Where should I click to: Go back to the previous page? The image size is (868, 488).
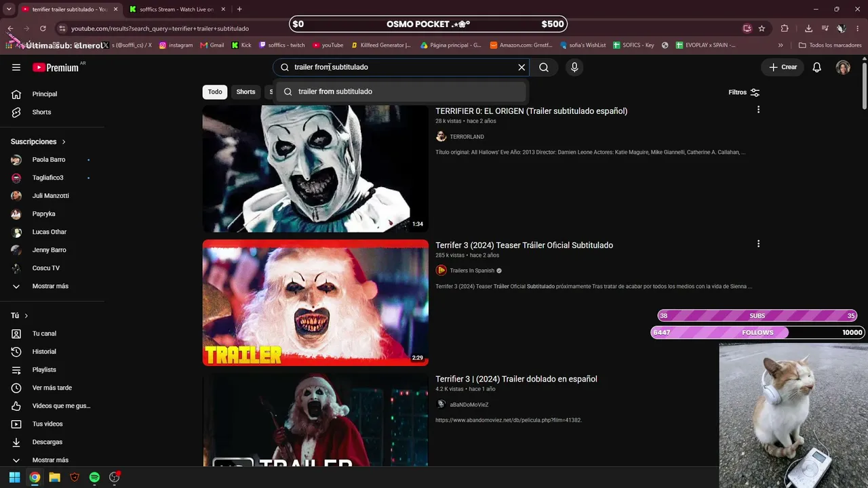click(10, 28)
